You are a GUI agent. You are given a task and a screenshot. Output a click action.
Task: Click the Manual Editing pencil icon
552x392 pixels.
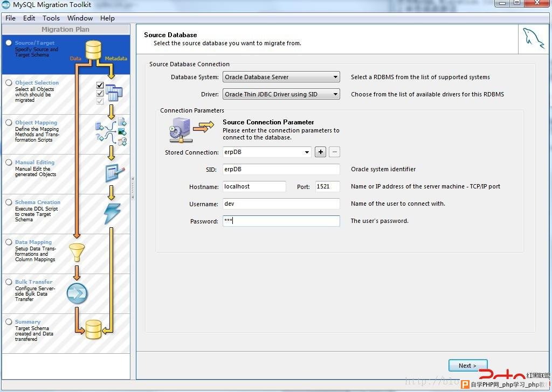[115, 173]
